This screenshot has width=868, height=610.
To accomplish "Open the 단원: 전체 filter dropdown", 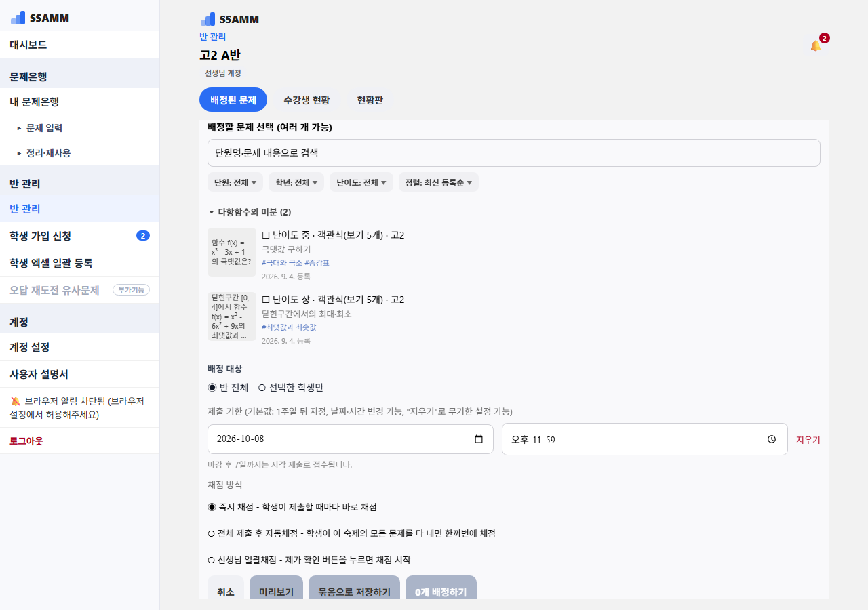I will tap(235, 182).
